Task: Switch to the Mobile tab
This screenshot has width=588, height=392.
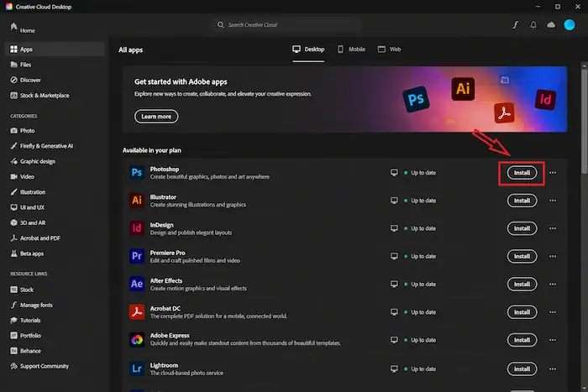Action: (x=351, y=49)
